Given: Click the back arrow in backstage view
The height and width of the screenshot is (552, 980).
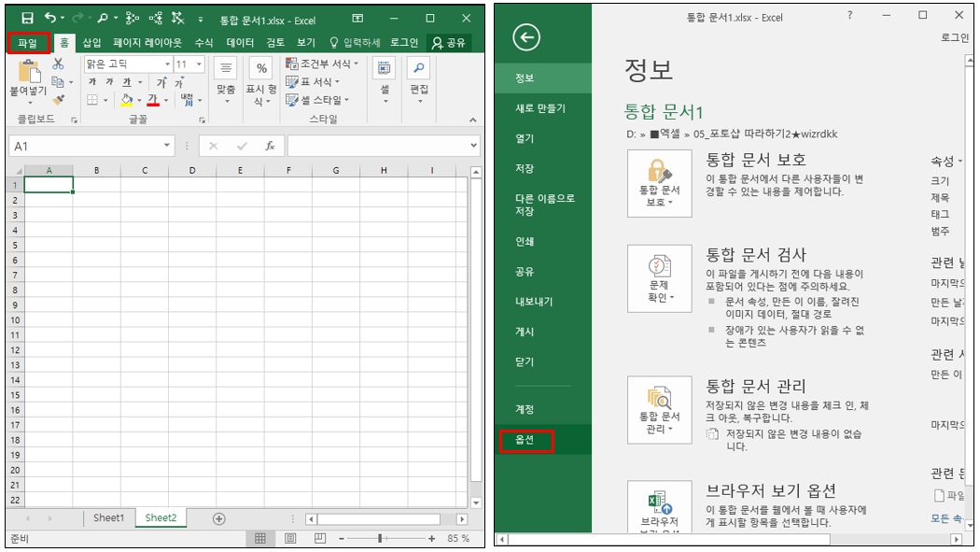Looking at the screenshot, I should 526,37.
